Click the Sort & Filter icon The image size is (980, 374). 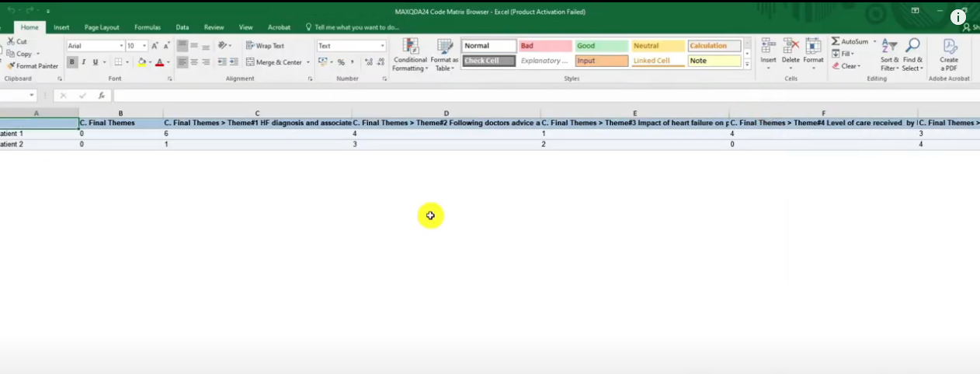click(x=889, y=47)
